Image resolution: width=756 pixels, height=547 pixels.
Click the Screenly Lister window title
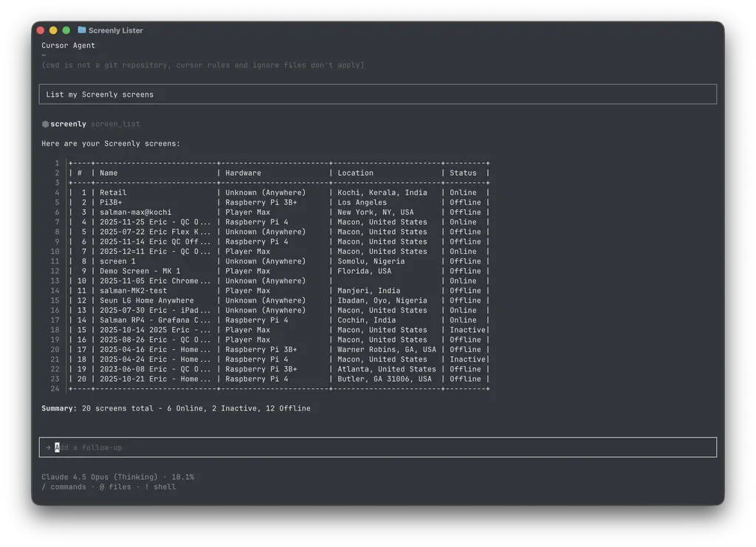115,30
